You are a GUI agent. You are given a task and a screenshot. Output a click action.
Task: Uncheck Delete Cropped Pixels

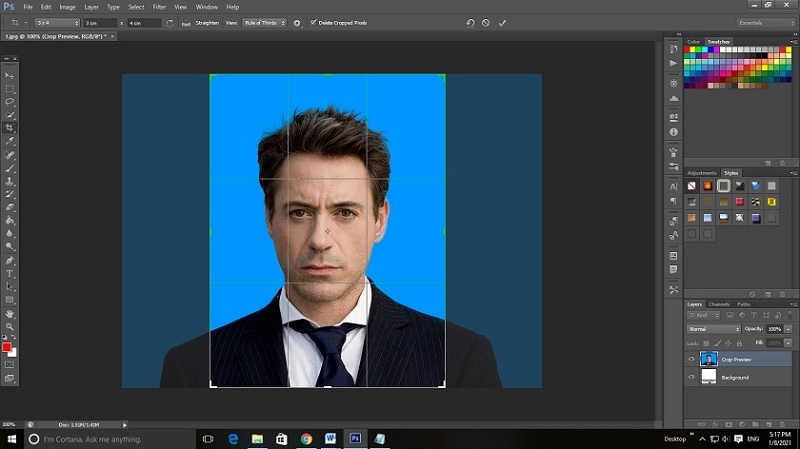click(x=313, y=22)
